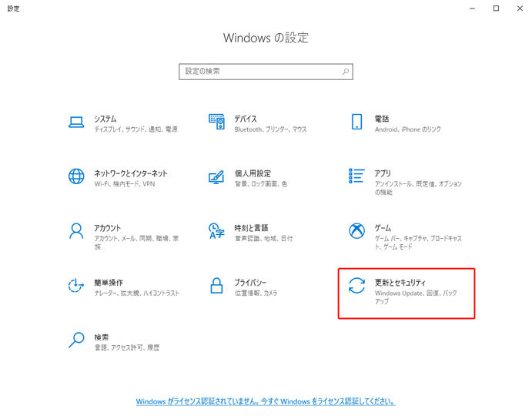Click the Windows license activation link
Image resolution: width=532 pixels, height=416 pixels.
point(266,401)
